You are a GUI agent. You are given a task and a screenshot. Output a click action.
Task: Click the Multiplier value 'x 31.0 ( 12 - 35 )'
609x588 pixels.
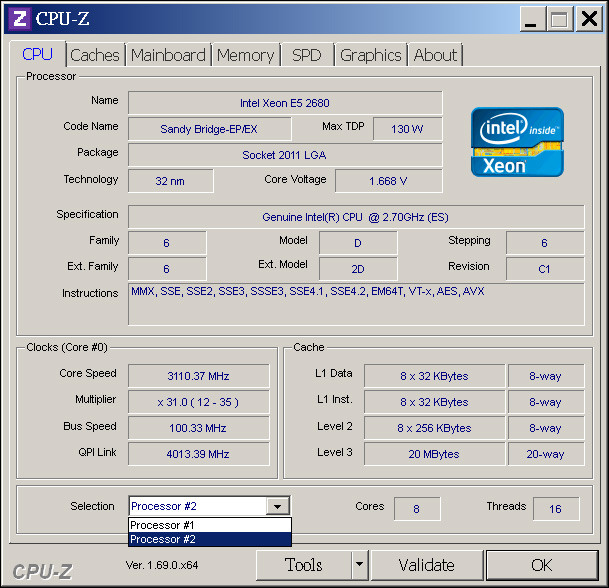[198, 402]
